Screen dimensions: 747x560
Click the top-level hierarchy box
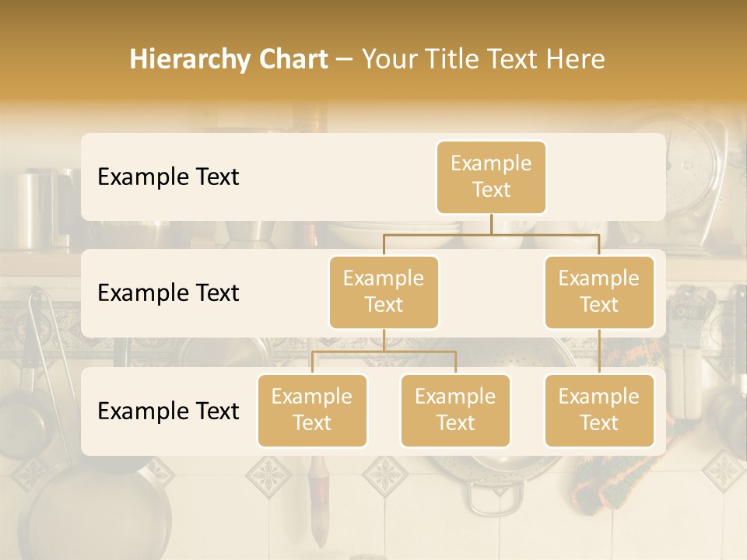pos(491,177)
